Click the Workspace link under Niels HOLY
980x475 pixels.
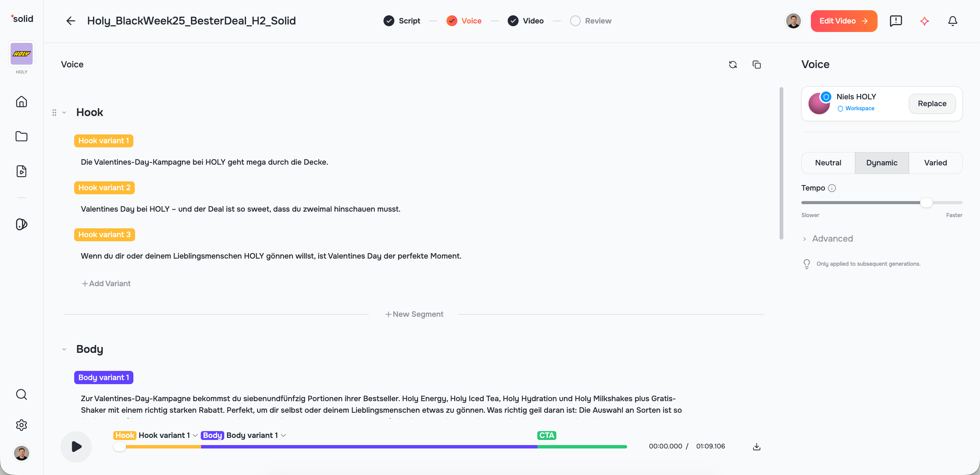click(x=855, y=109)
